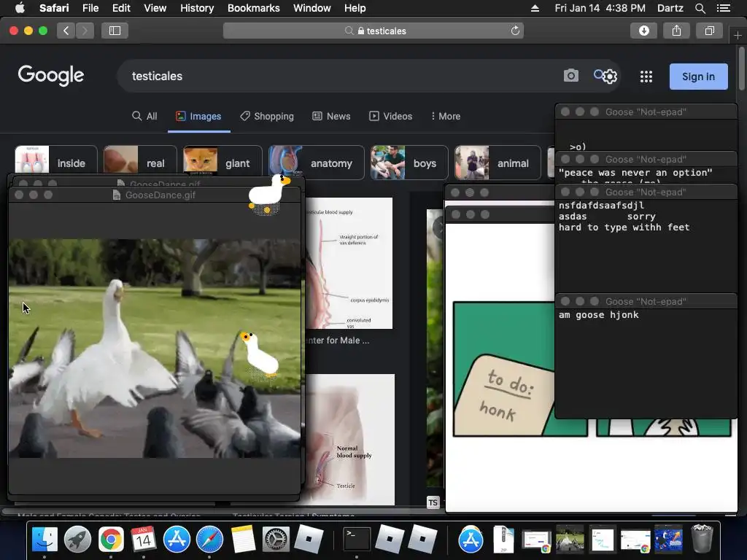Open Finder from the dock
Screen dimensions: 747x560
44,540
